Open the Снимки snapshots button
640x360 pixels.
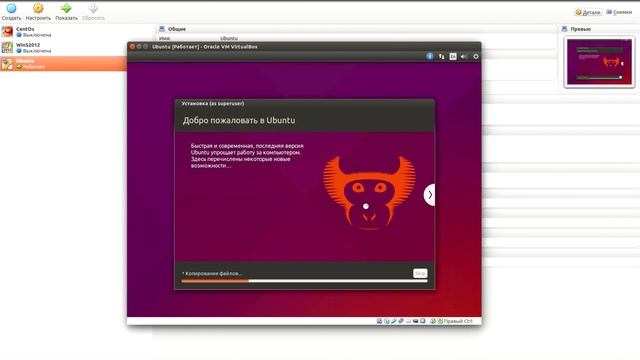coord(619,12)
